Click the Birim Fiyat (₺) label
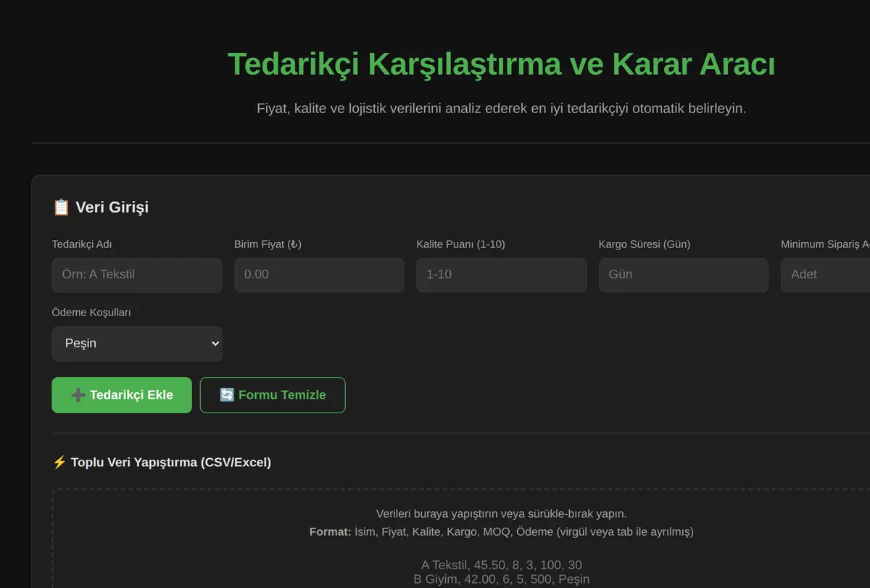 point(268,244)
